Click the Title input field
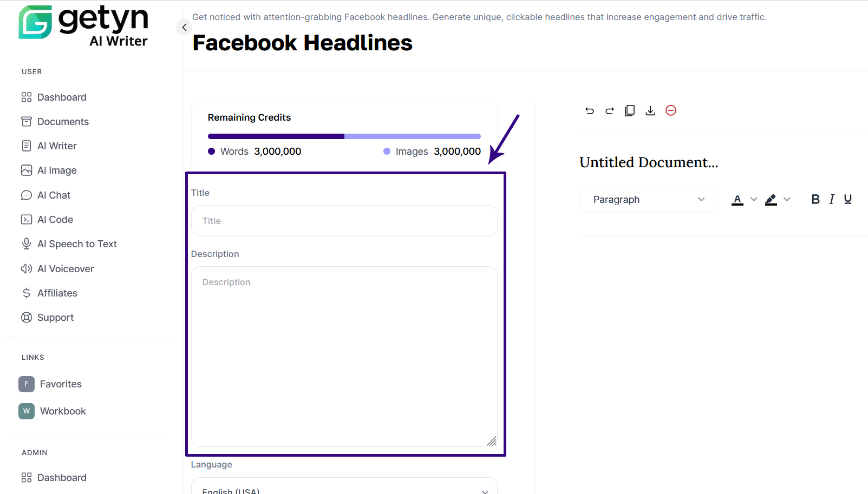This screenshot has width=868, height=494. (x=344, y=221)
